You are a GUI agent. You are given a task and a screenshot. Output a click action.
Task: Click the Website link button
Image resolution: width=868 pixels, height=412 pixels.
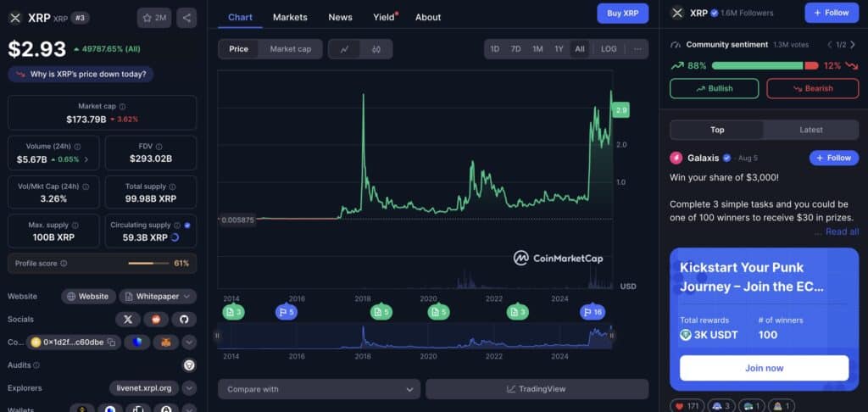click(x=88, y=296)
